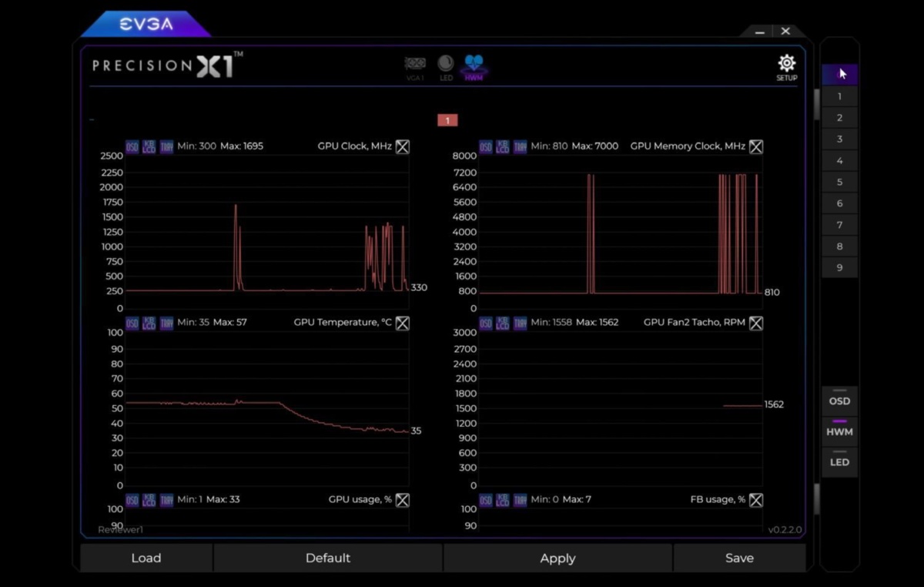
Task: Click the lower scrollbar handle at right edge
Action: click(x=816, y=499)
